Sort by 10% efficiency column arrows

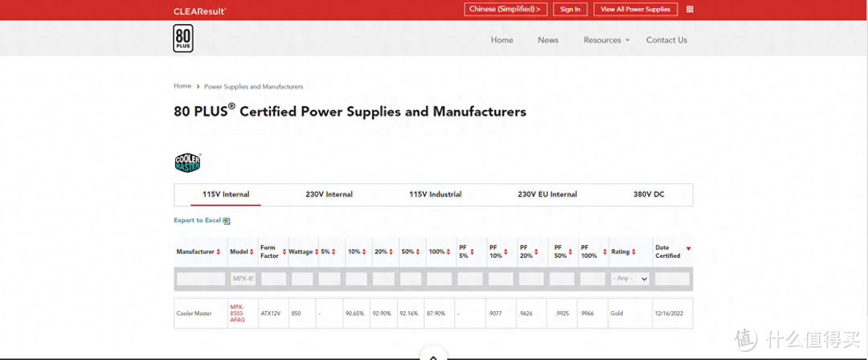click(365, 252)
